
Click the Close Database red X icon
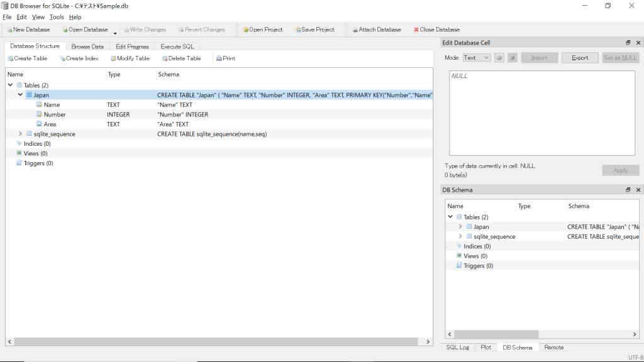pos(416,30)
